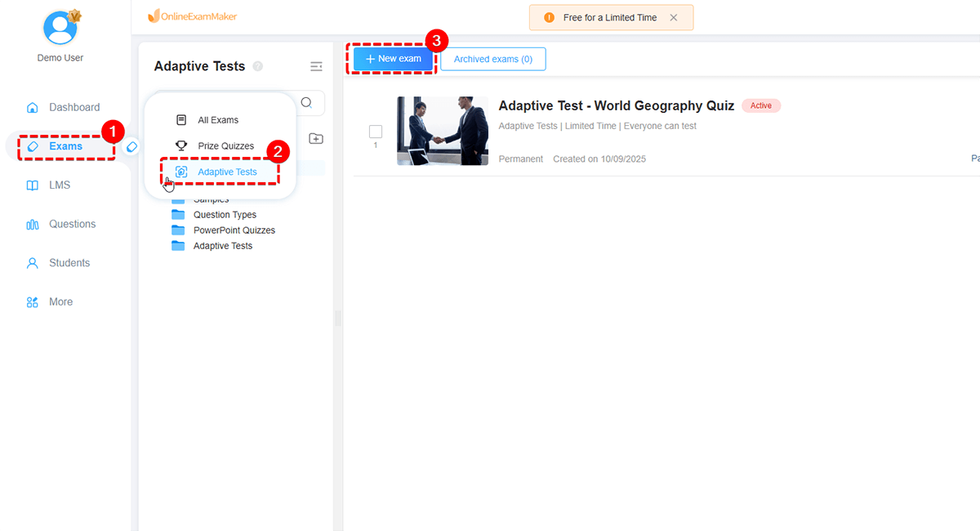Select All Exams in the popup menu

click(218, 120)
